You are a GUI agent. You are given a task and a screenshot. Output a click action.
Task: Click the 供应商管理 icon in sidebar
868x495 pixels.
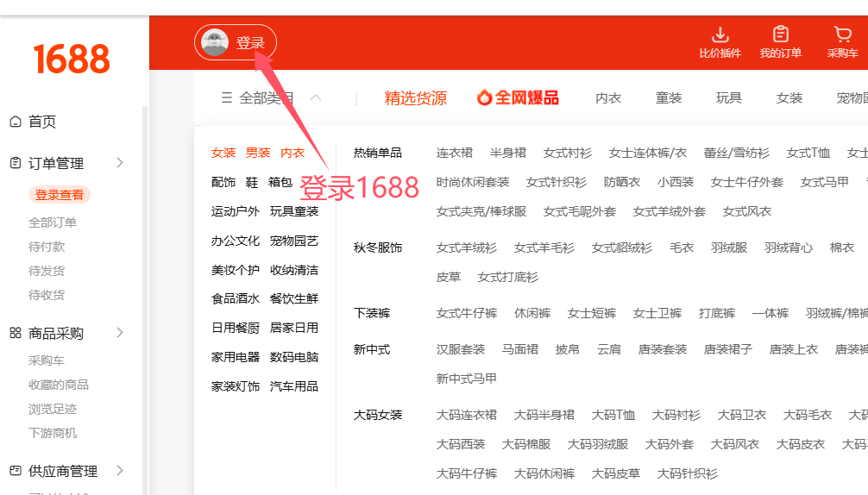point(16,471)
